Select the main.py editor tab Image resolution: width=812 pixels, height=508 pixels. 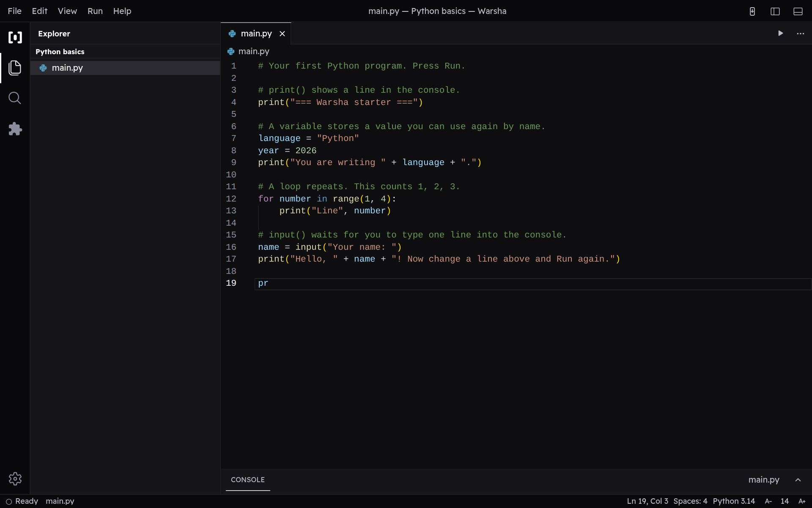256,33
